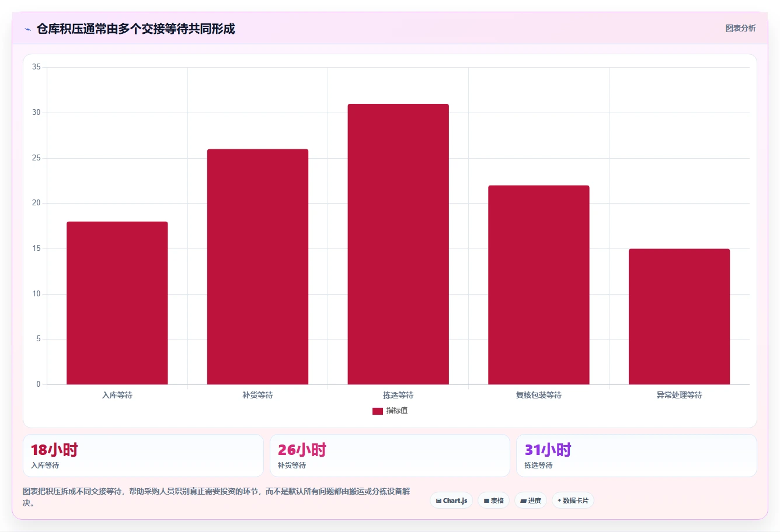
Task: Open the 31小时 拣选等待 data card
Action: tap(636, 456)
